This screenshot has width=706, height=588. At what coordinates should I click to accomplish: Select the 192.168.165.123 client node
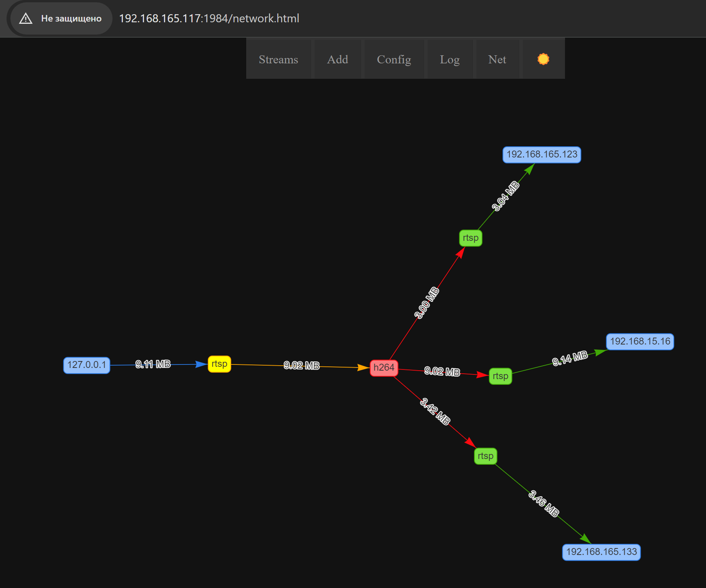[542, 155]
